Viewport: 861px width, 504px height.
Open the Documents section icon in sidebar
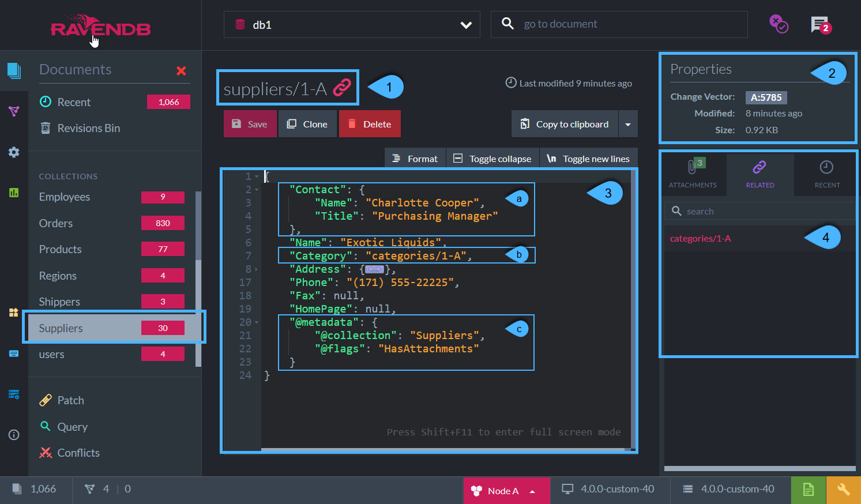click(x=14, y=71)
